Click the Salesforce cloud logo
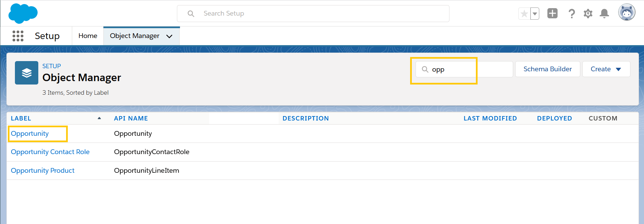 [x=23, y=14]
